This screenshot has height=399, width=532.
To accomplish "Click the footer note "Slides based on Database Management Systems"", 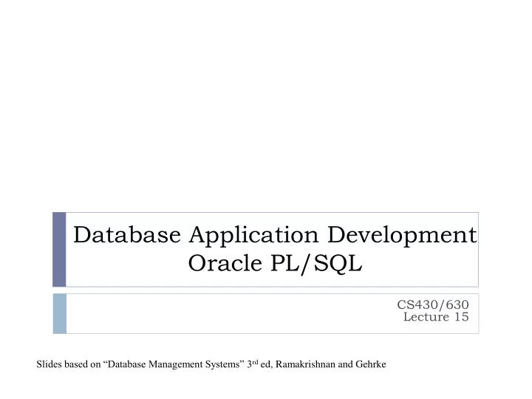I will 211,364.
